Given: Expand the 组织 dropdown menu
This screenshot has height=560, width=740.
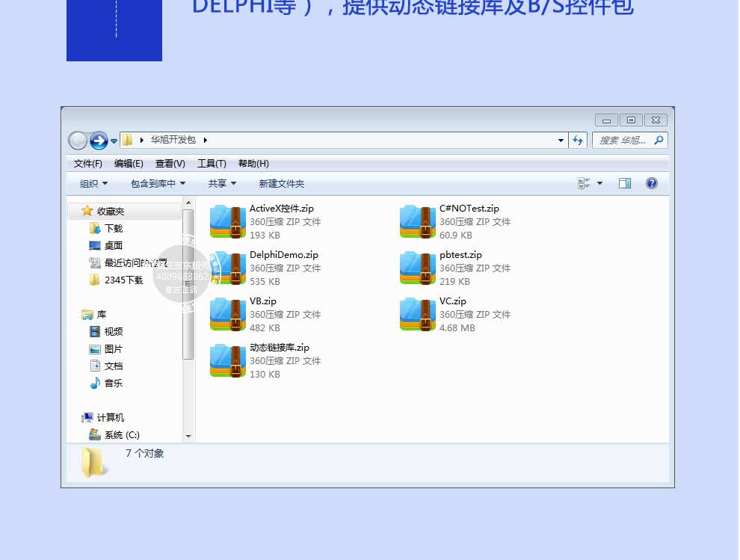Looking at the screenshot, I should [93, 183].
